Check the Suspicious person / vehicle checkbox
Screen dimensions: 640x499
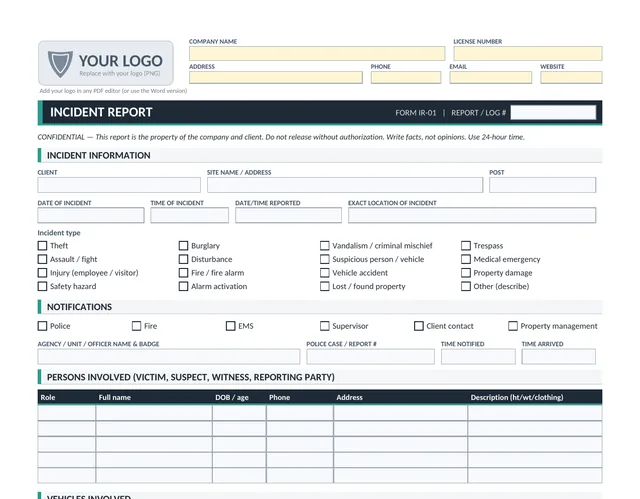tap(324, 259)
